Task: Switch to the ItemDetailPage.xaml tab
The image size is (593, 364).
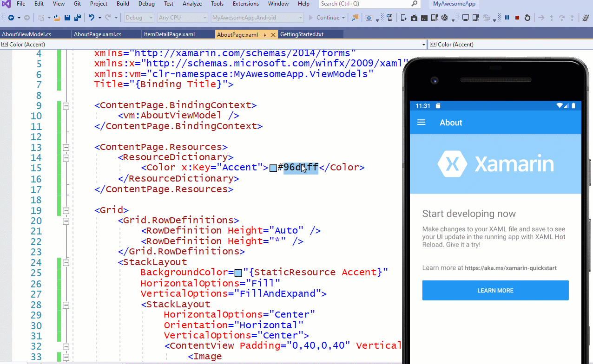Action: (178, 35)
